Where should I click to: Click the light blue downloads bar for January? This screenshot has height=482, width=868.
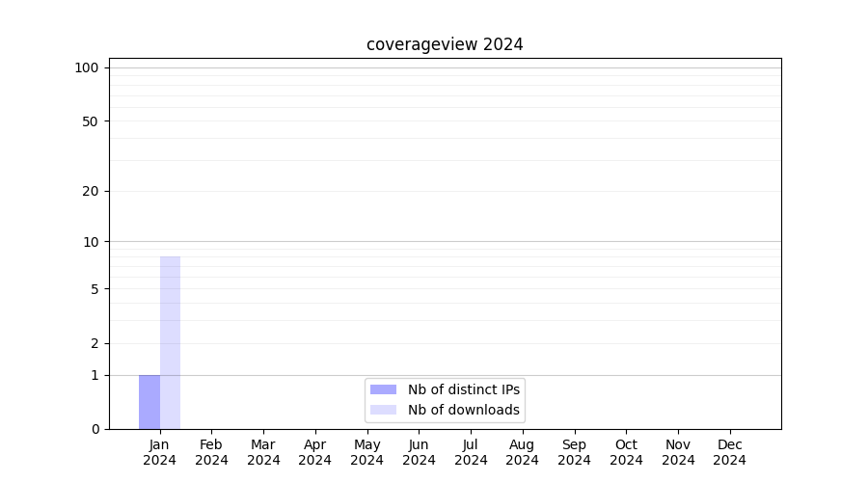[170, 342]
